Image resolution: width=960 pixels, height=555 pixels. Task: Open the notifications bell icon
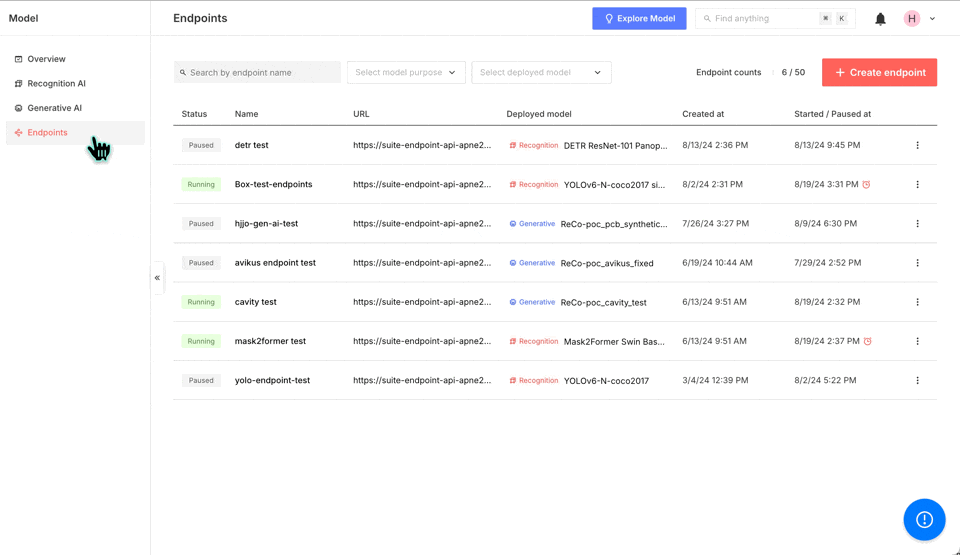880,19
